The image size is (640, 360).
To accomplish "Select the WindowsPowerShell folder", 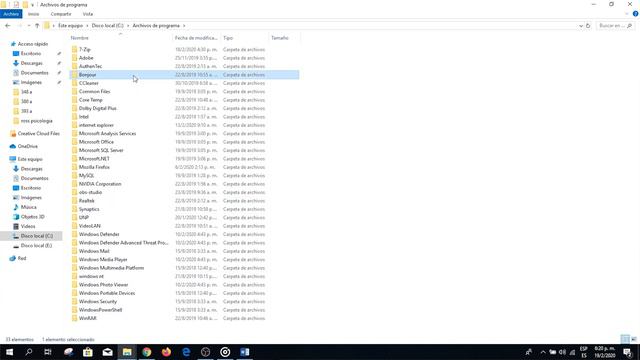I will 100,310.
